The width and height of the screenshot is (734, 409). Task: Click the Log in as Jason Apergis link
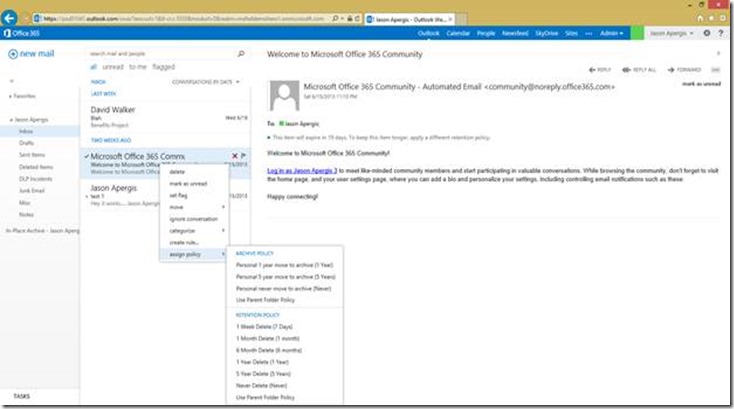click(x=302, y=171)
